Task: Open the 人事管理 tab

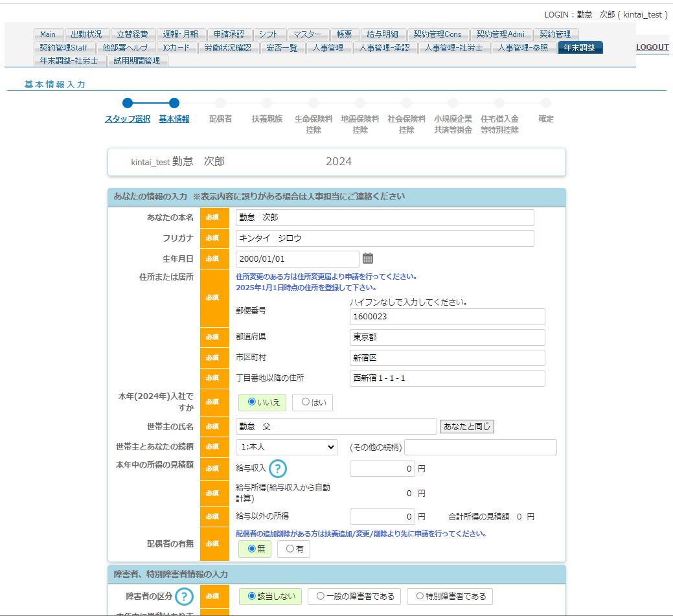Action: click(328, 47)
